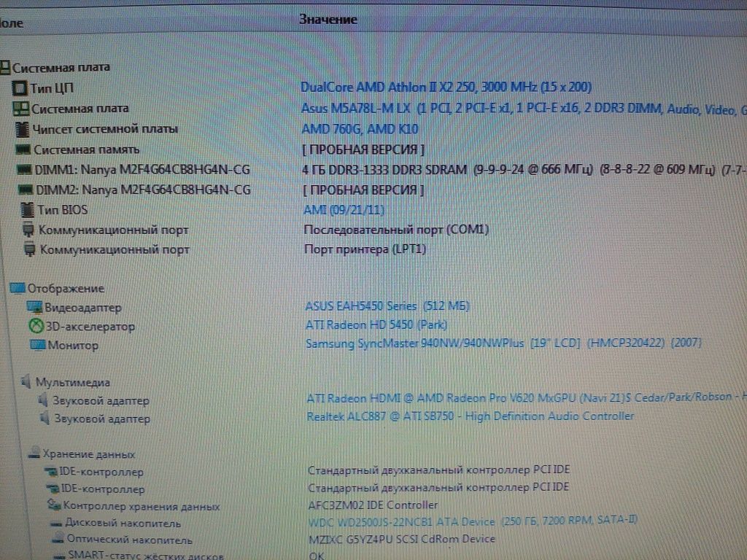Click speaker icon of ATI Radeon HDMI adapter
This screenshot has width=747, height=560.
43,400
